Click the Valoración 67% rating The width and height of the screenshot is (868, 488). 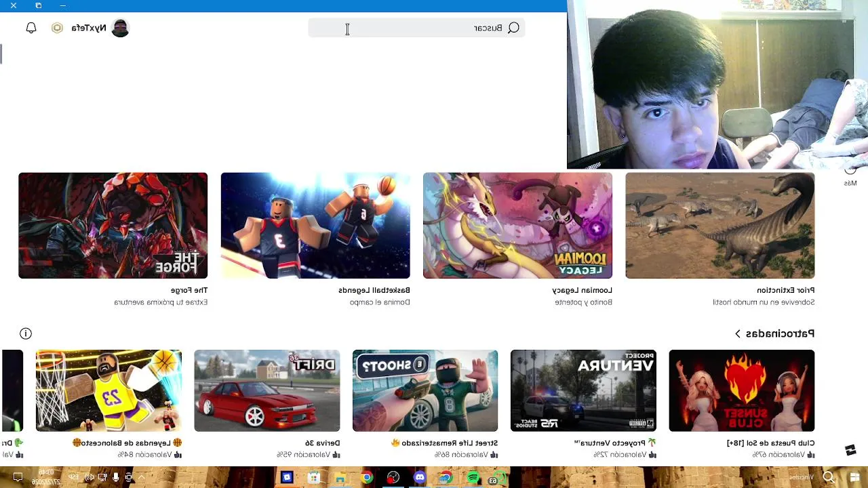(783, 455)
